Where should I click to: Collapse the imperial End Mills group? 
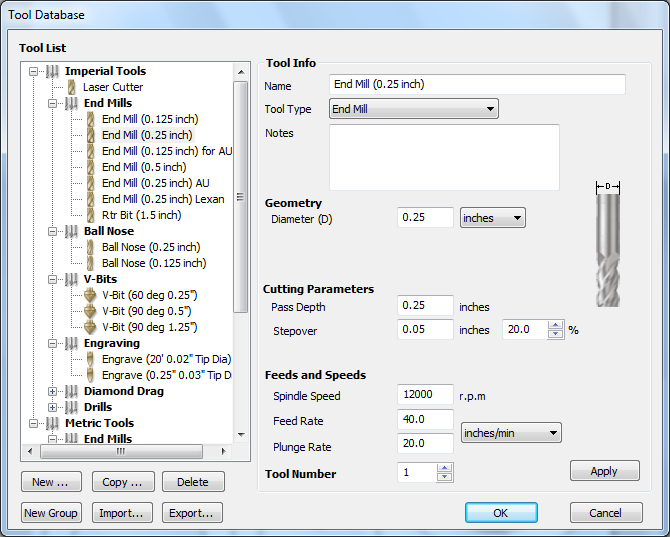pyautogui.click(x=52, y=103)
